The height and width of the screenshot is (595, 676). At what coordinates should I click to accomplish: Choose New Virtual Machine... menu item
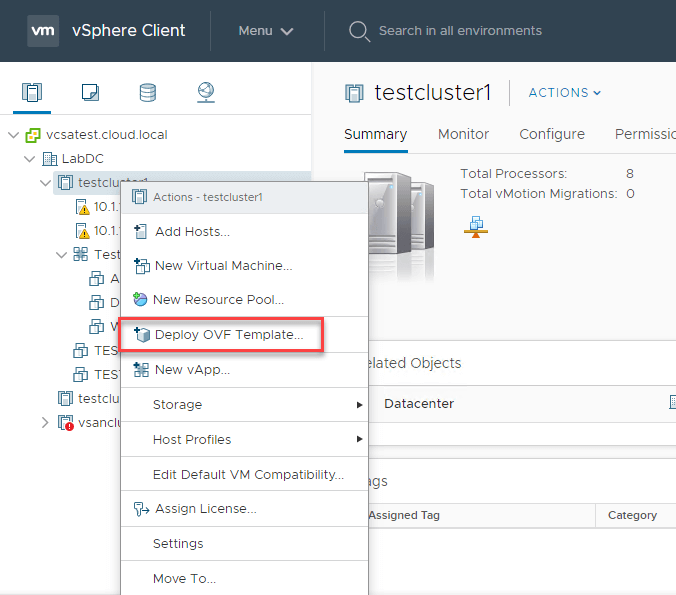tap(244, 266)
